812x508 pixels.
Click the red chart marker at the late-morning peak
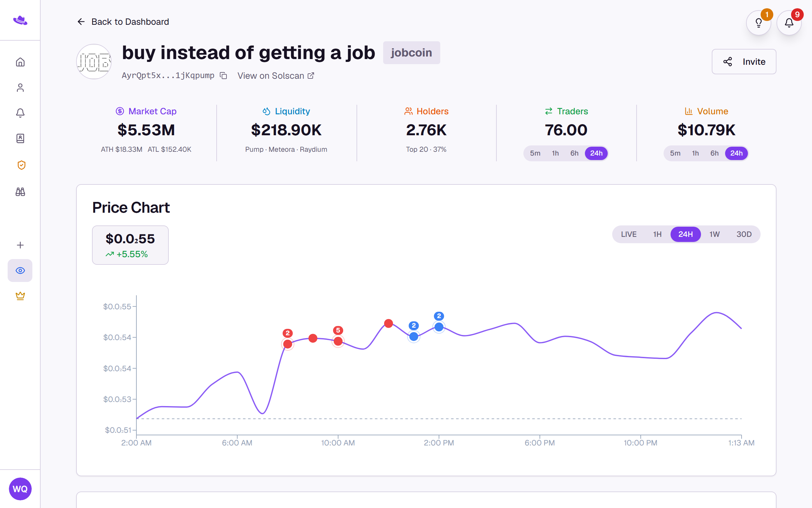(x=389, y=324)
